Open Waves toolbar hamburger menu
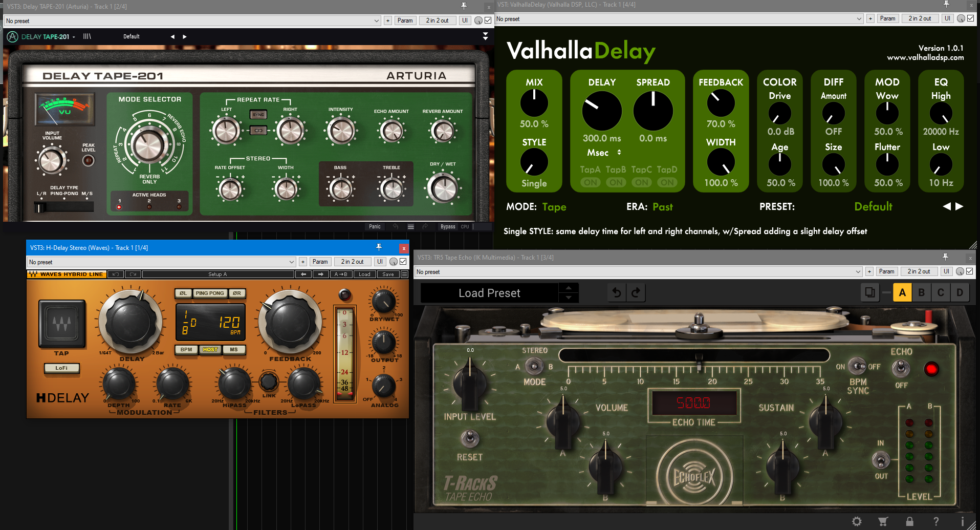Image resolution: width=980 pixels, height=530 pixels. pyautogui.click(x=404, y=274)
